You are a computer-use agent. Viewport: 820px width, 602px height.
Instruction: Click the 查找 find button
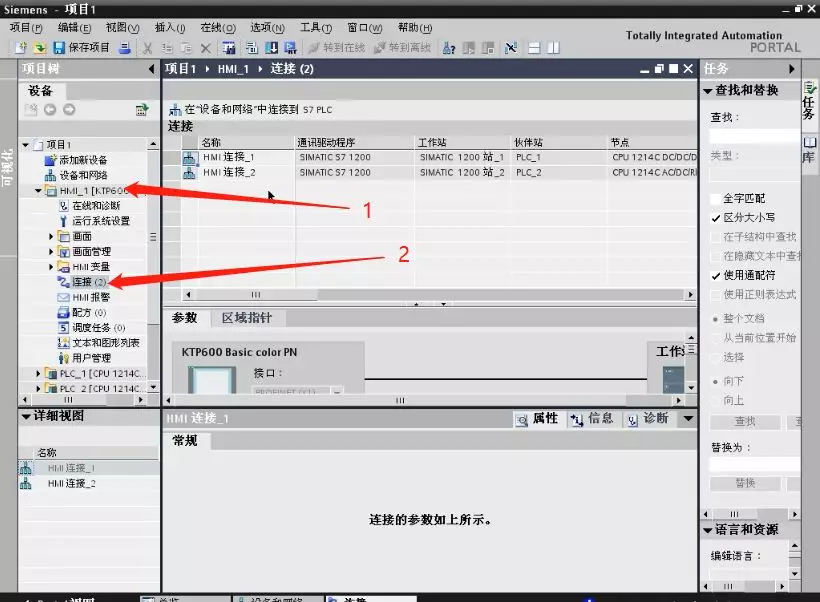pos(742,421)
